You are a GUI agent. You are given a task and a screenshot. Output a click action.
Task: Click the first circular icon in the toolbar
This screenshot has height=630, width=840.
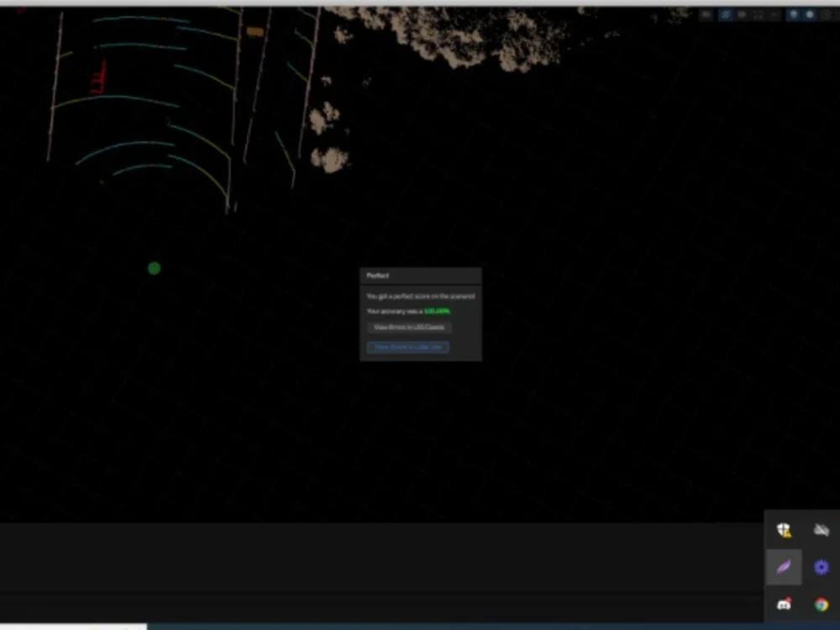(x=794, y=14)
